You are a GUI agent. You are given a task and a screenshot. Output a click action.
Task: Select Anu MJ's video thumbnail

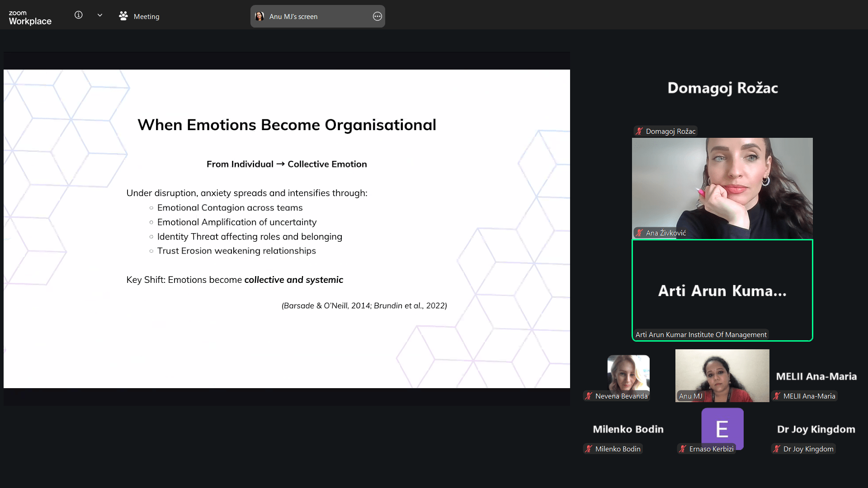(722, 375)
